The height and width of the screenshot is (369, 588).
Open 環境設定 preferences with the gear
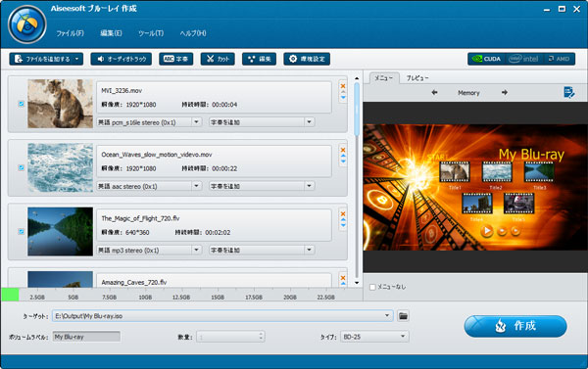click(x=307, y=59)
